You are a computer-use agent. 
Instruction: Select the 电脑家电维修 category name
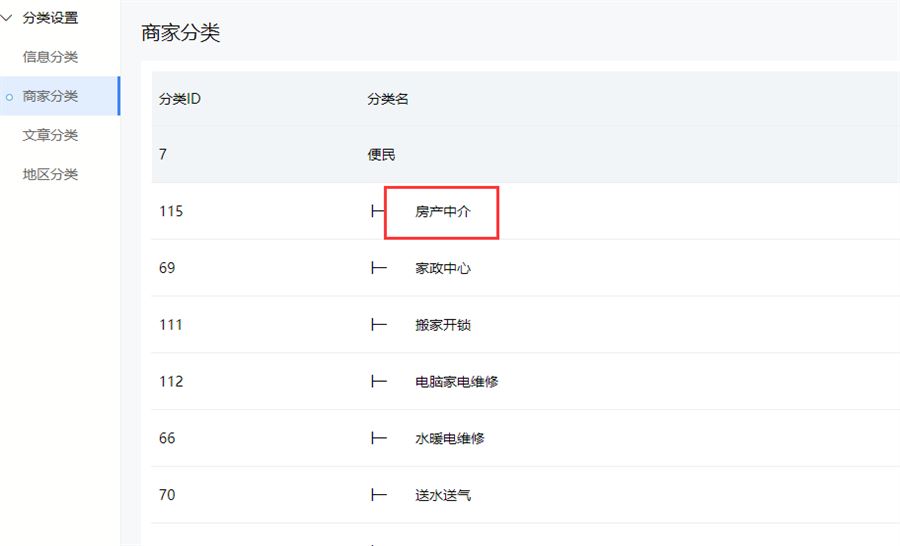pos(457,382)
